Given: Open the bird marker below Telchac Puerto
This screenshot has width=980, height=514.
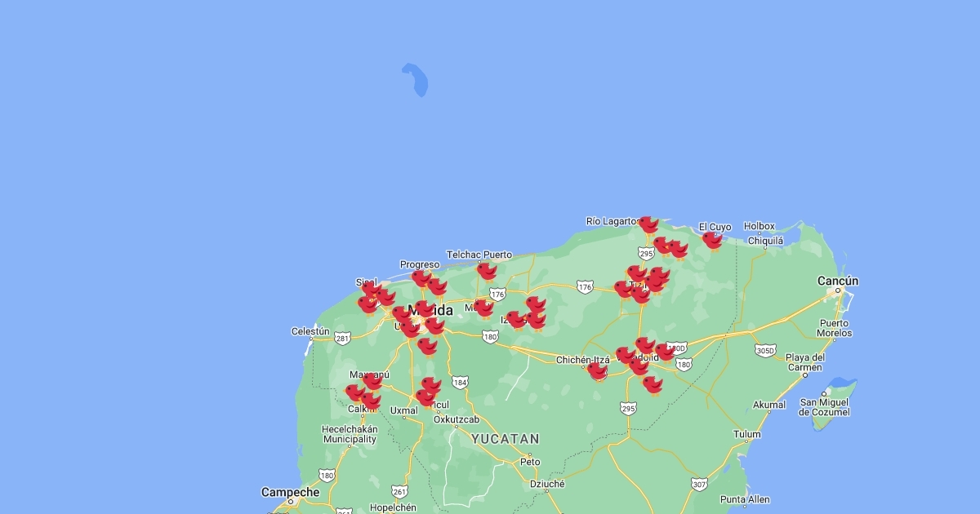Looking at the screenshot, I should (x=487, y=271).
